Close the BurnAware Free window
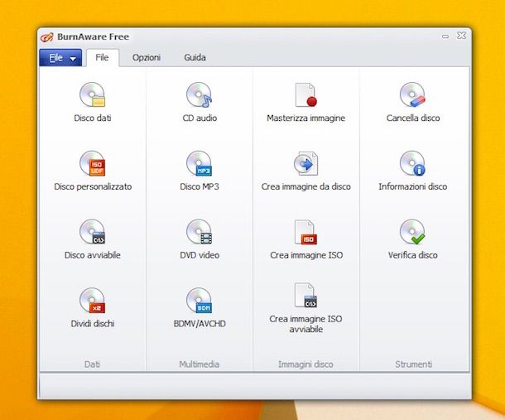 point(461,36)
